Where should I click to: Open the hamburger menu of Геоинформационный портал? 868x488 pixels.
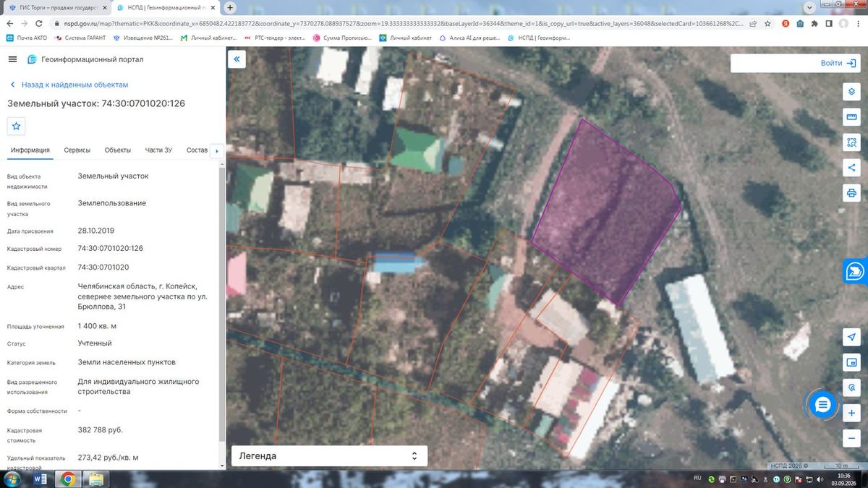click(x=13, y=59)
